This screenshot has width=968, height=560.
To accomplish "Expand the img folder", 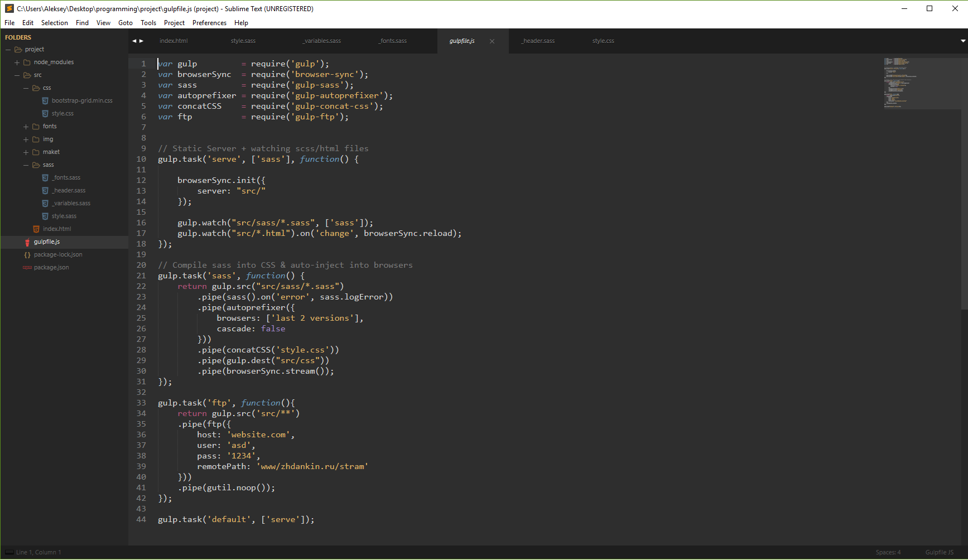I will (26, 139).
